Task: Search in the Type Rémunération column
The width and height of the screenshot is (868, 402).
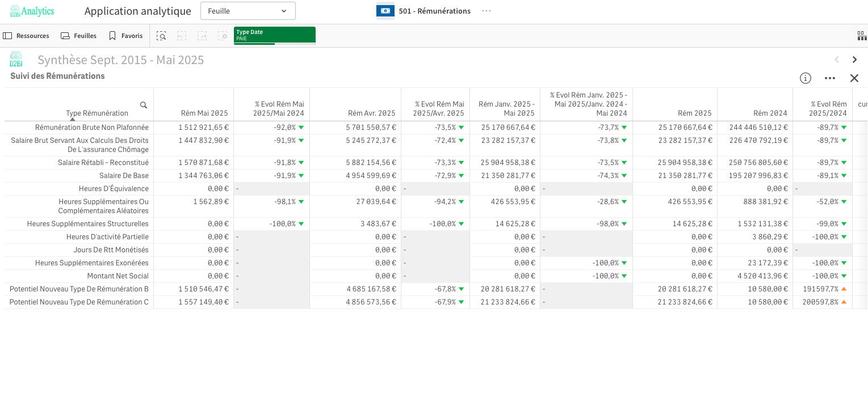Action: coord(144,105)
